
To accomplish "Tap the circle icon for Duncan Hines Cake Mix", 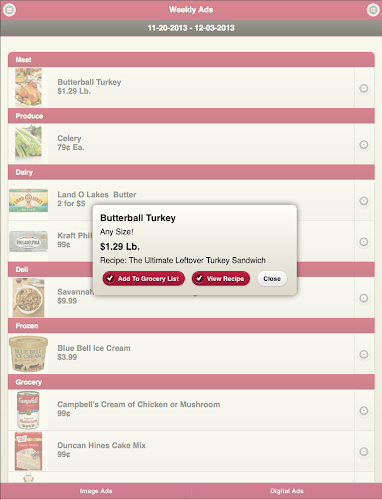I will [x=364, y=452].
